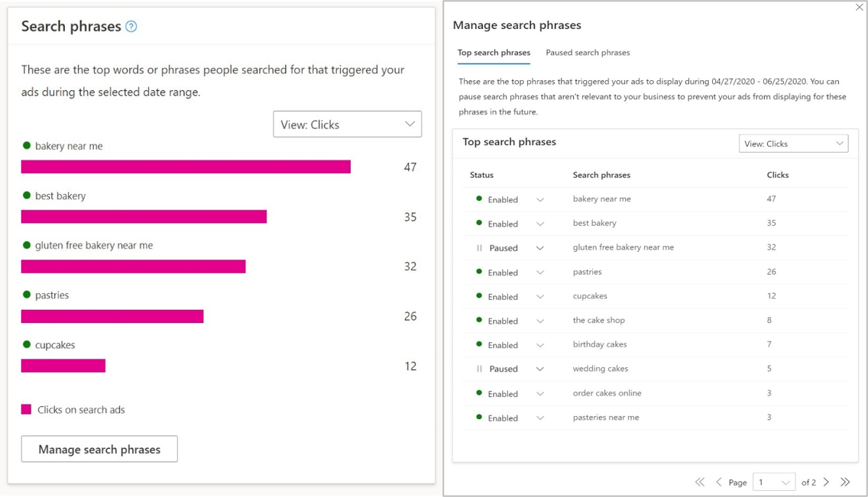Image resolution: width=868 pixels, height=497 pixels.
Task: Click the Manage search phrases button
Action: pyautogui.click(x=99, y=449)
